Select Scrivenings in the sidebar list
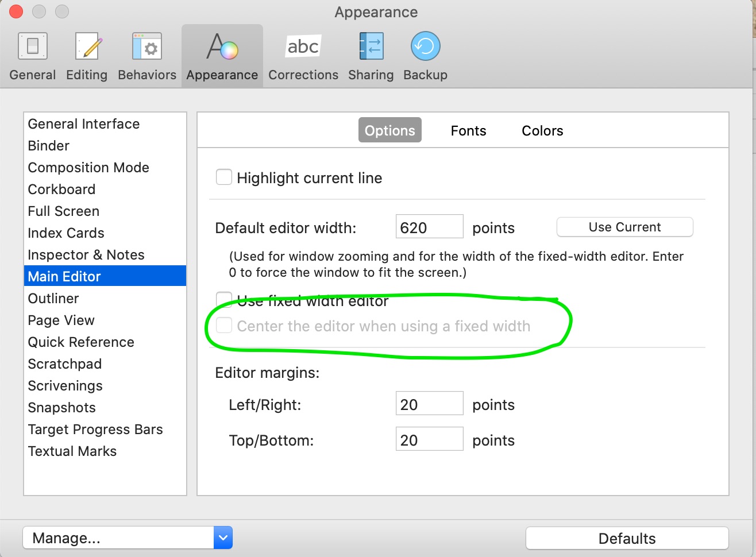756x557 pixels. tap(65, 386)
